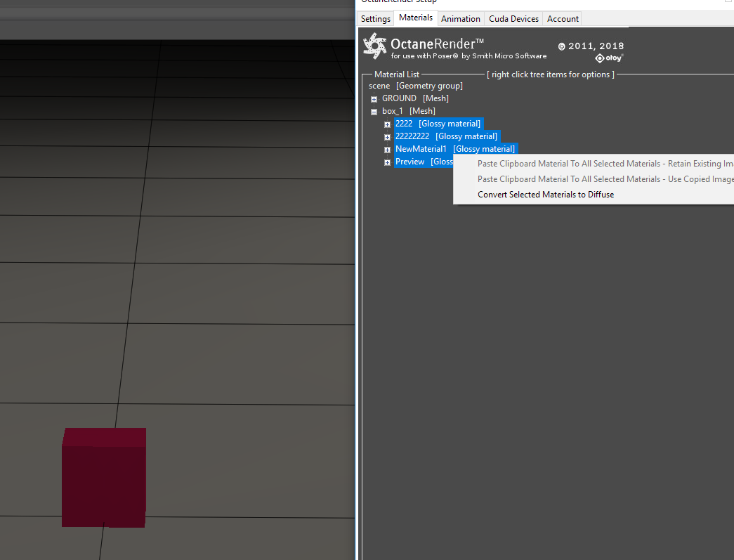Select the scene Geometry group row
The width and height of the screenshot is (734, 560).
[x=416, y=86]
